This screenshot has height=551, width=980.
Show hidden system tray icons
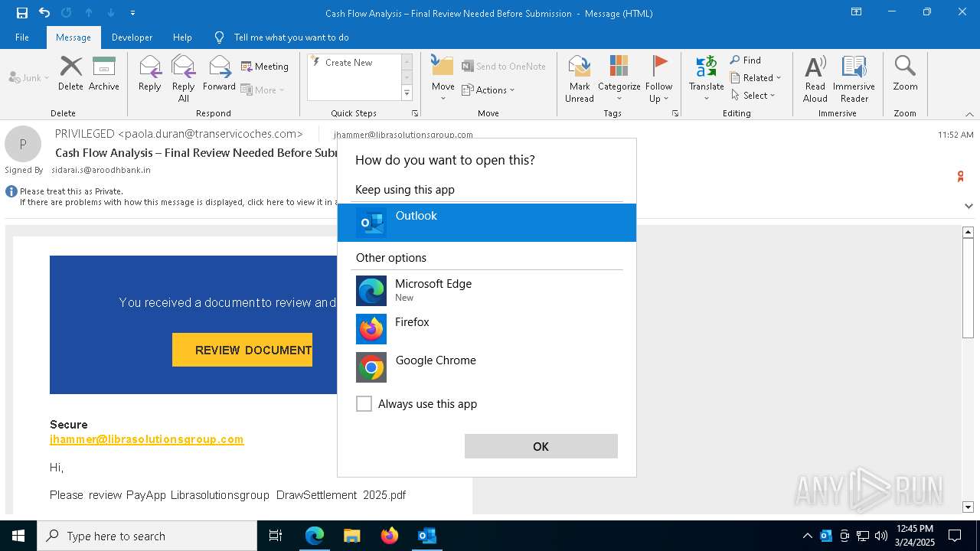(x=808, y=536)
